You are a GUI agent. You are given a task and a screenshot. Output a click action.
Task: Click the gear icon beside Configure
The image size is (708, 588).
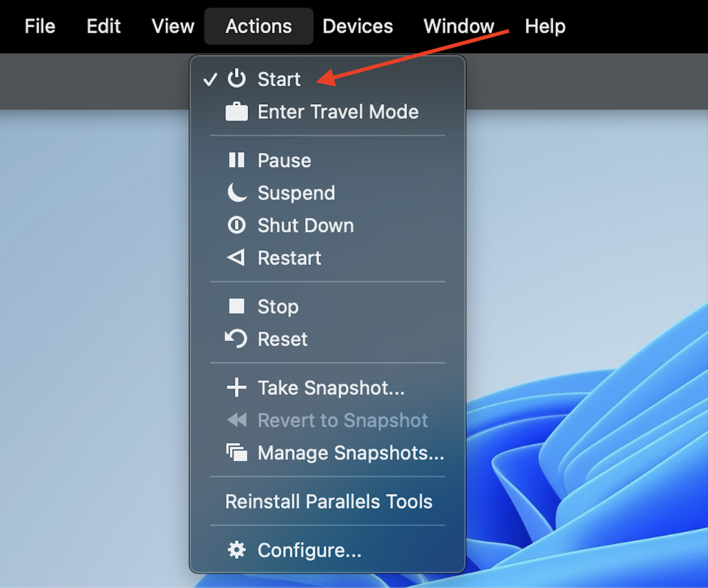(x=237, y=550)
